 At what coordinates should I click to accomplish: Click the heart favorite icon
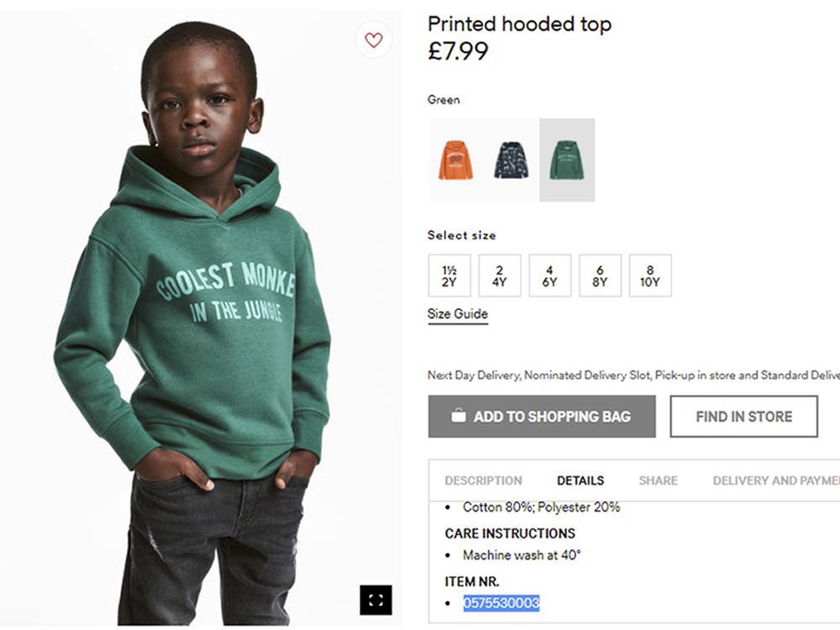click(374, 39)
